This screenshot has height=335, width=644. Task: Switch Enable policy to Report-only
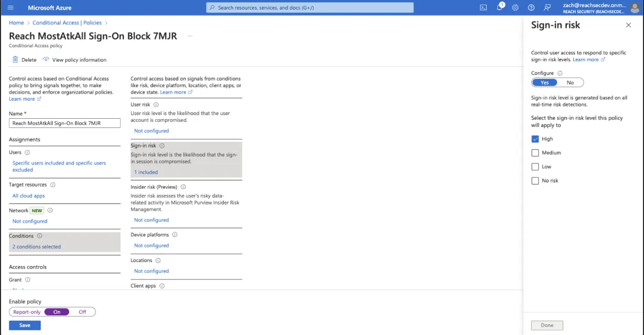pyautogui.click(x=26, y=312)
